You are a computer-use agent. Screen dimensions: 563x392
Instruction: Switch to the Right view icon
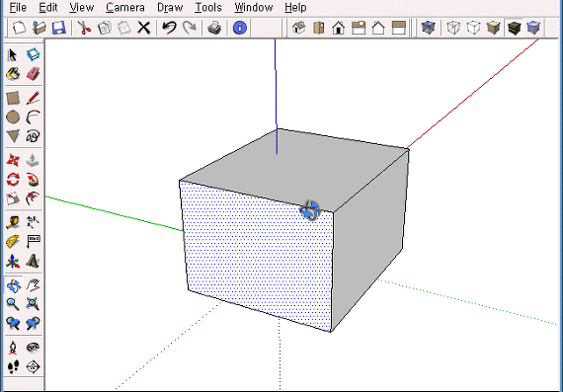[x=359, y=28]
